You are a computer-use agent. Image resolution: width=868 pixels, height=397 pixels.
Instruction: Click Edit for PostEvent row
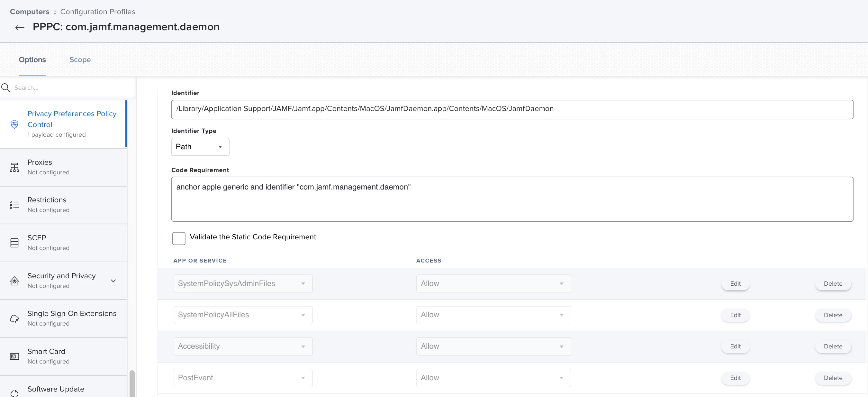(735, 378)
